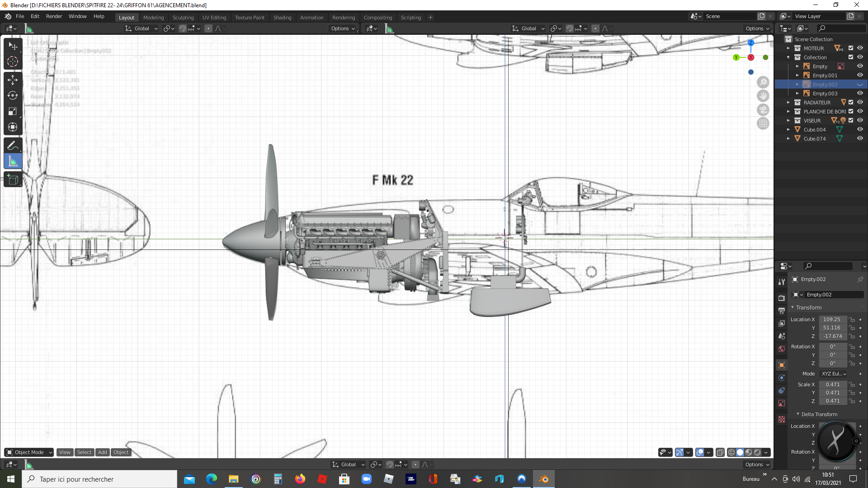Switch to rendered viewport shading

pos(757,452)
